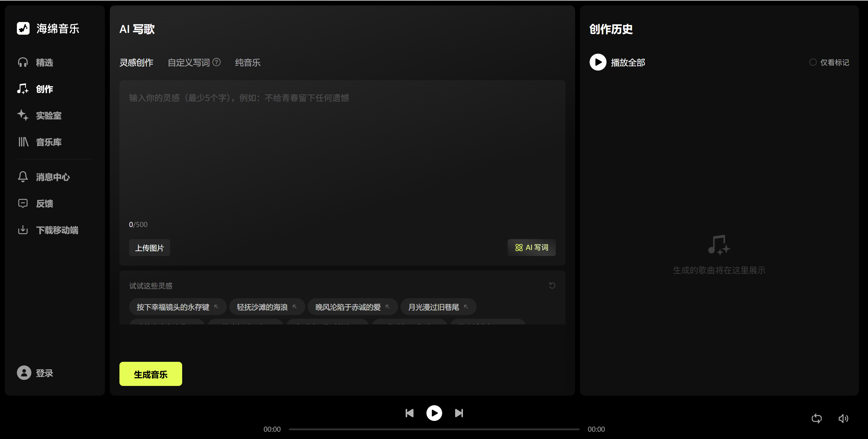Open the 实验室 lab section
This screenshot has height=439, width=868.
click(x=49, y=115)
